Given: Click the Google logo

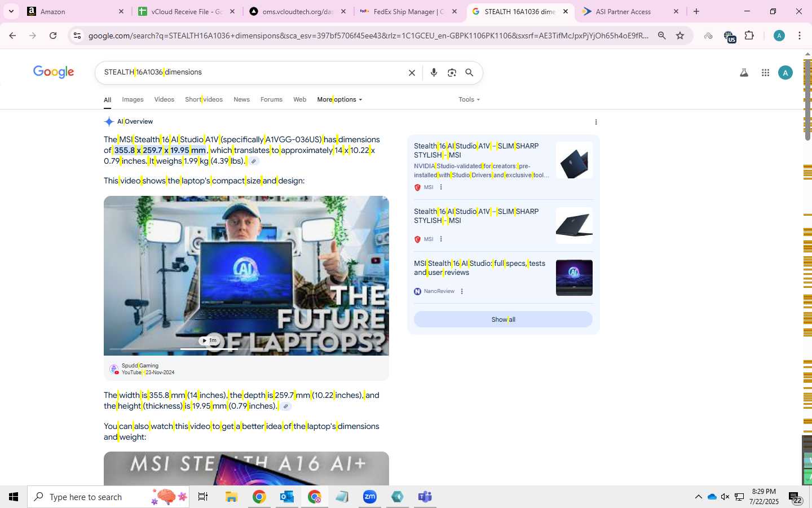Looking at the screenshot, I should (x=54, y=72).
